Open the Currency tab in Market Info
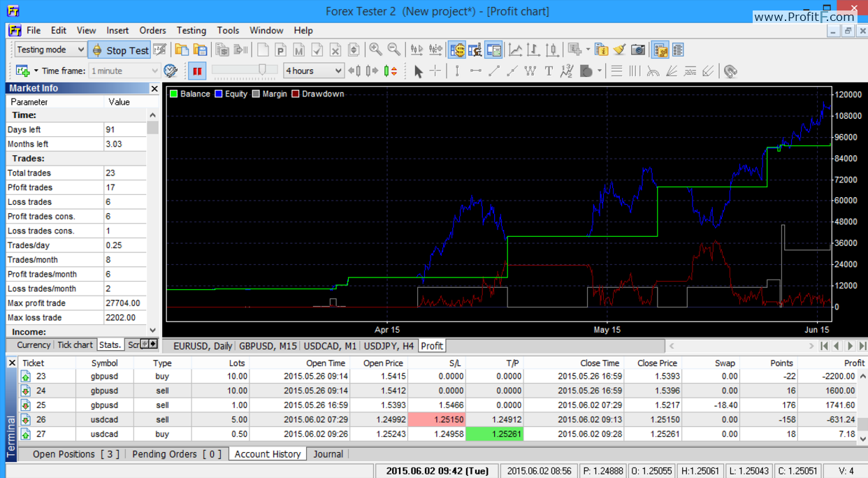The image size is (868, 478). pos(33,345)
